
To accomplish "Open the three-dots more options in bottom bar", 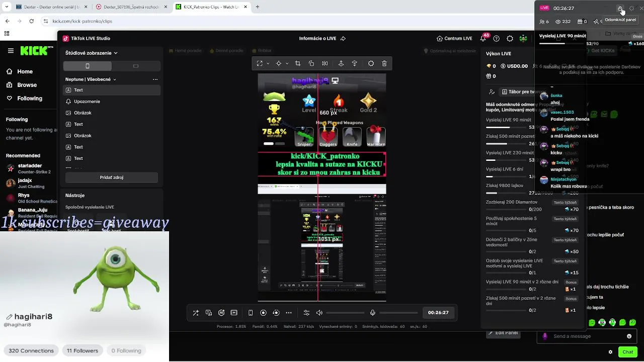I will point(289,313).
